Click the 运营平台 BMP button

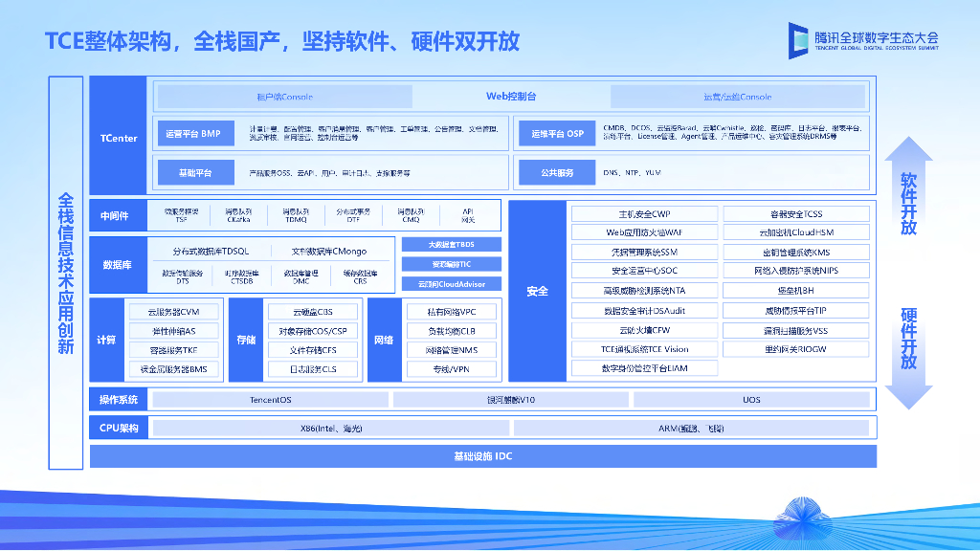pos(192,134)
